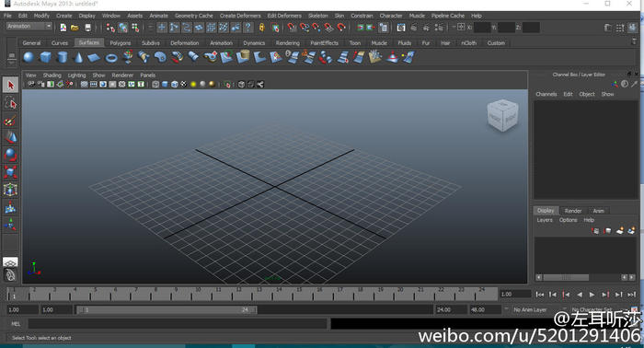Play the animation forwards
The image size is (644, 348).
click(x=592, y=295)
